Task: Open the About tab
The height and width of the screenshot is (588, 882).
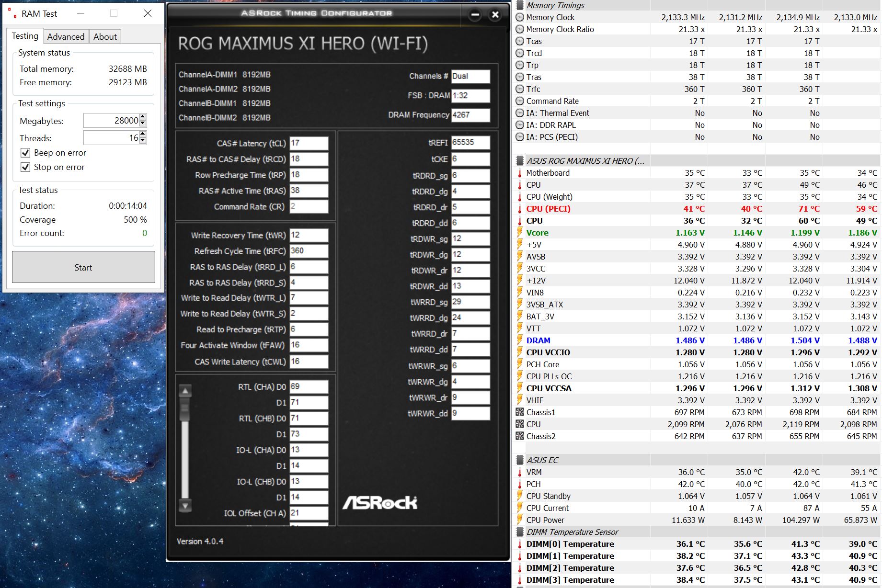Action: pos(105,37)
